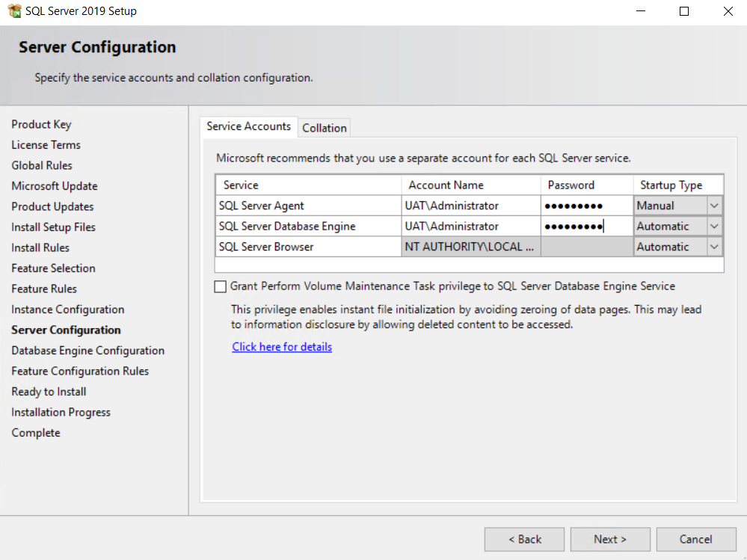Select the License Terms step in sidebar

(46, 145)
